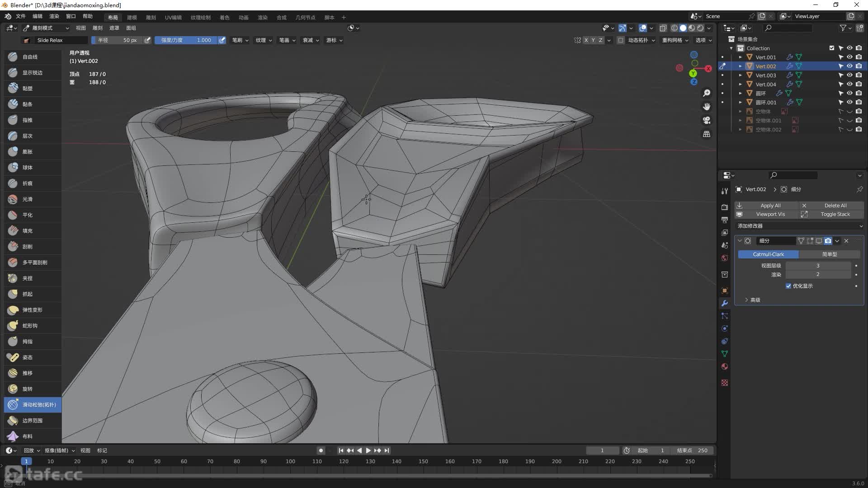Select the 刮削 (Scrape) brush

tap(33, 247)
